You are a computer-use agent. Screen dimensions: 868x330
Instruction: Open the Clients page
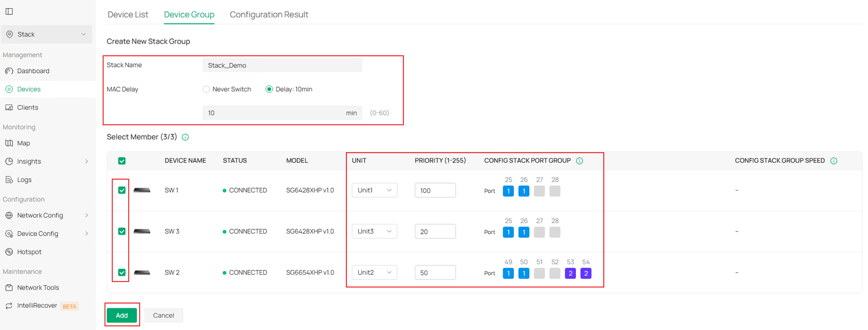27,107
